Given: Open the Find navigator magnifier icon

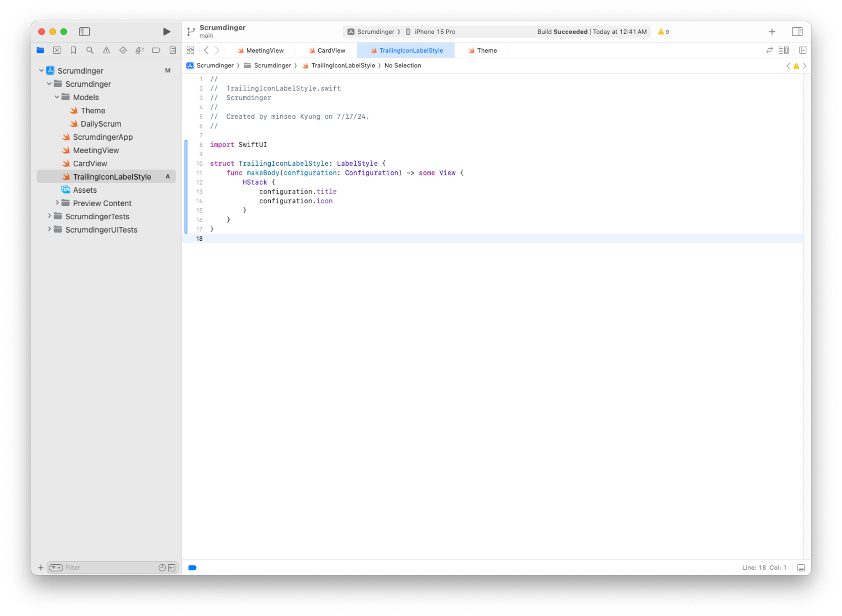Looking at the screenshot, I should [x=90, y=50].
